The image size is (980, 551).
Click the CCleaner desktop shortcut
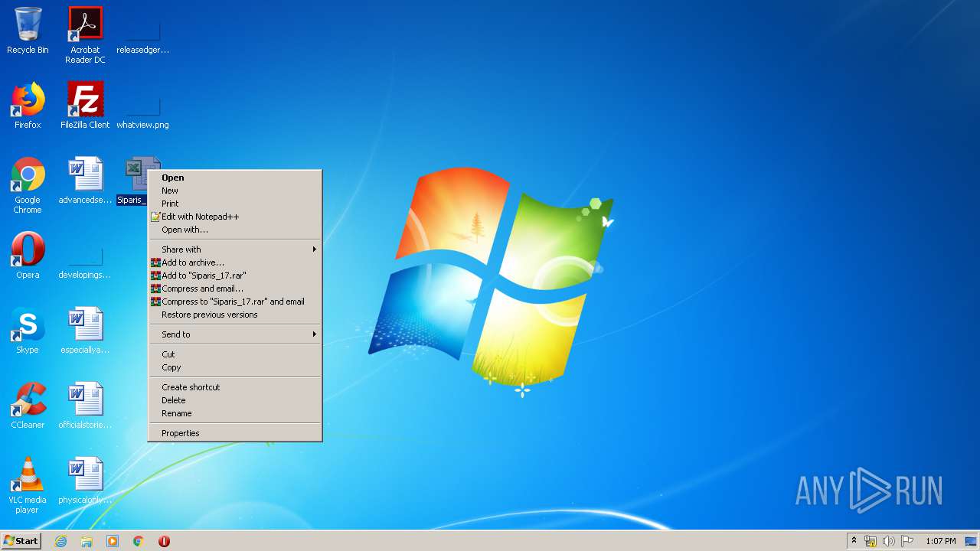coord(28,406)
